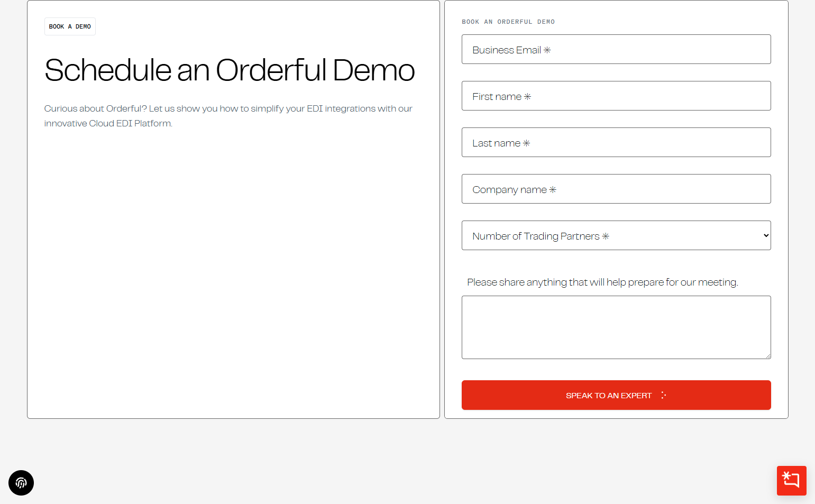Open the red chat widget icon
Image resolution: width=815 pixels, height=504 pixels.
791,480
